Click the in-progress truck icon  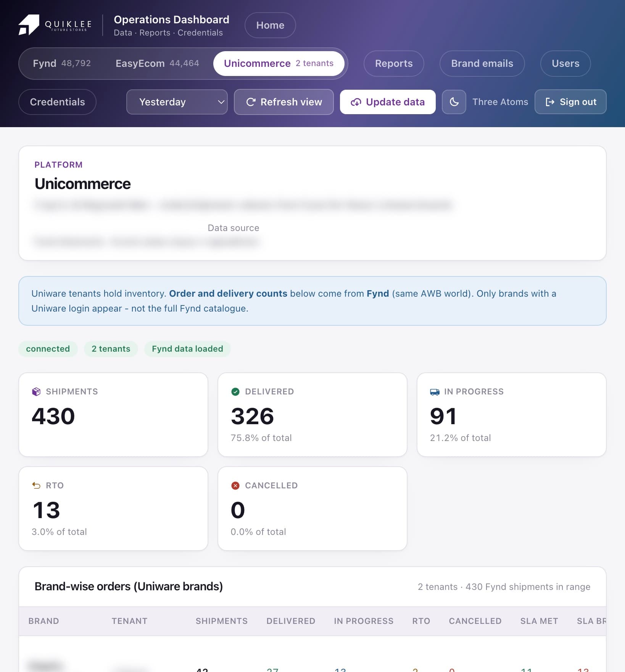coord(435,392)
